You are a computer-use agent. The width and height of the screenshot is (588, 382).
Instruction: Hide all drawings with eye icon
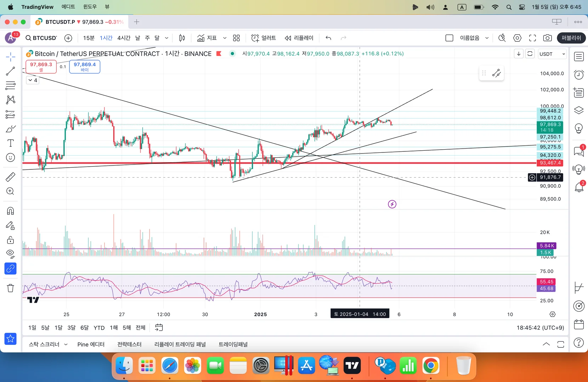point(11,254)
